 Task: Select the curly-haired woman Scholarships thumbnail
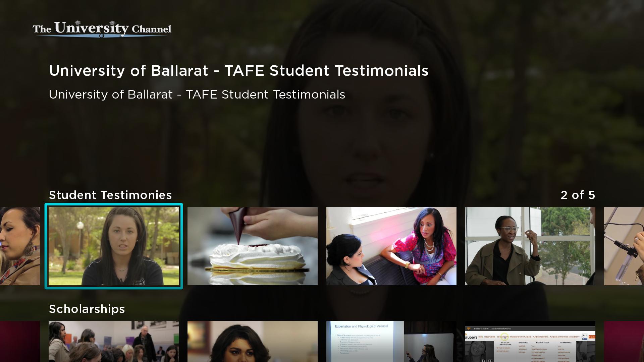253,342
